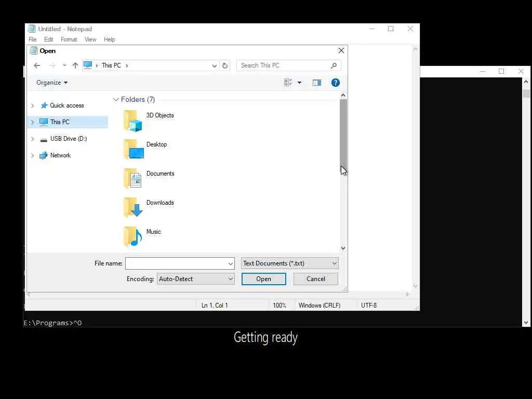Open Notepad Format menu
The height and width of the screenshot is (399, 532).
[69, 39]
